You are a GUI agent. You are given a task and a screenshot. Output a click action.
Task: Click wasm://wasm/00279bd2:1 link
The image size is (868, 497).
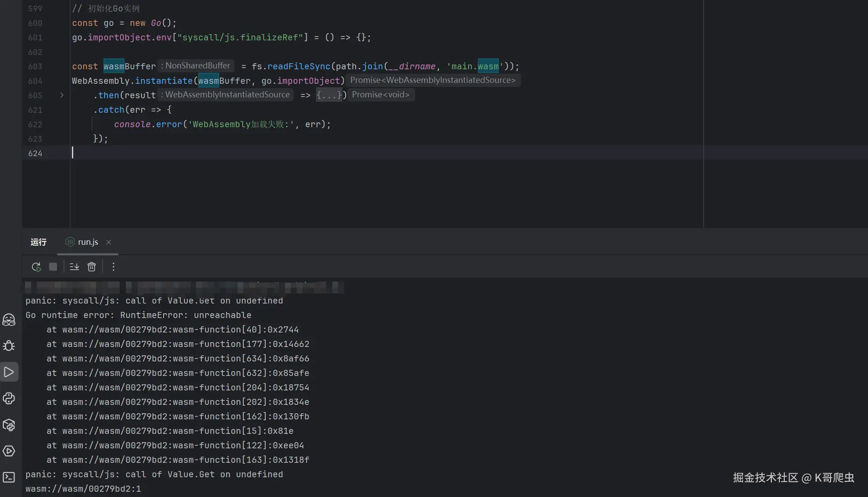(83, 489)
